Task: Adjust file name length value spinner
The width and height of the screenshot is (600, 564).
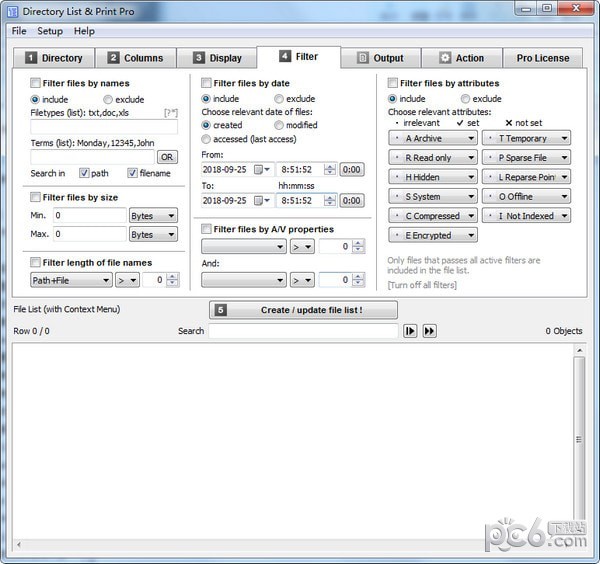Action: (x=172, y=280)
